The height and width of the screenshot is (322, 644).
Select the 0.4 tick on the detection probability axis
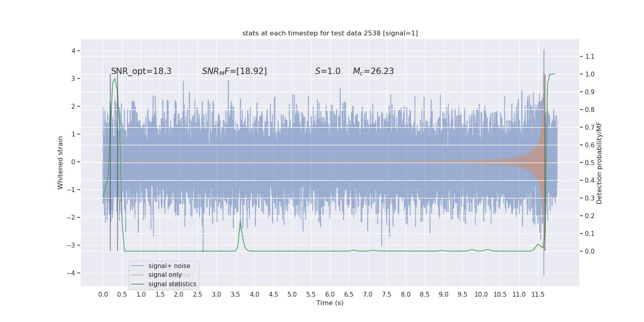tap(590, 180)
